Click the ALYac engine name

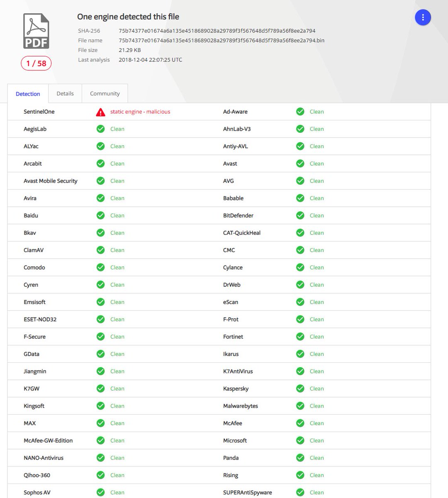coord(31,146)
